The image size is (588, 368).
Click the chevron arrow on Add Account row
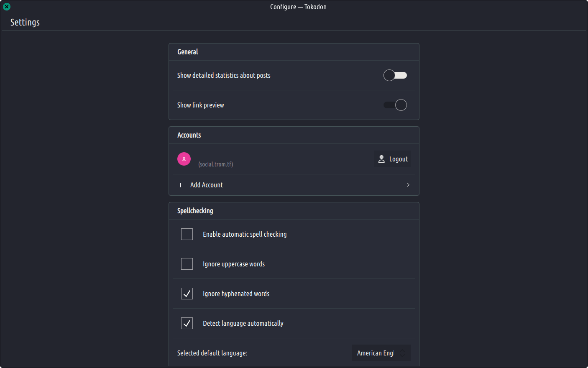408,185
